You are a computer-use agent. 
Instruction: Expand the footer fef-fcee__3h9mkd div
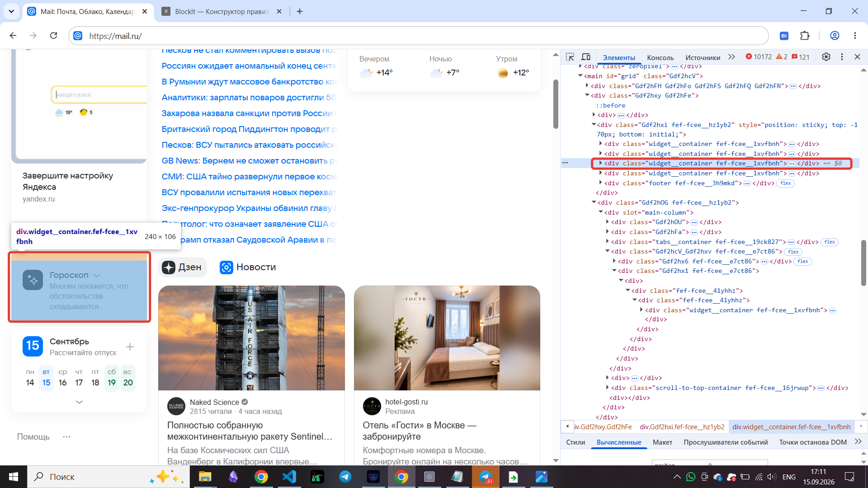click(x=600, y=183)
